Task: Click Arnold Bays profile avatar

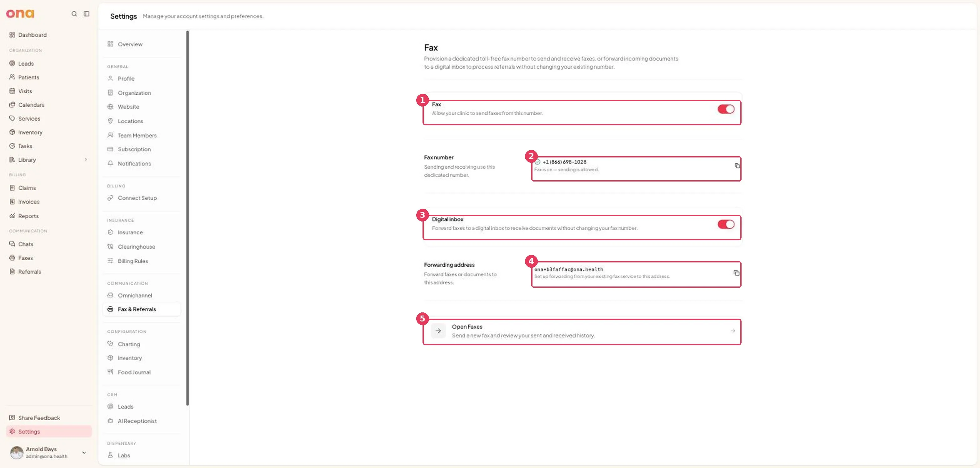Action: (16, 452)
